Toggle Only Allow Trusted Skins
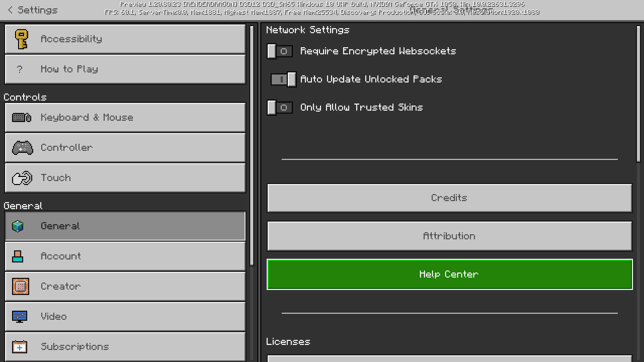 pyautogui.click(x=280, y=108)
